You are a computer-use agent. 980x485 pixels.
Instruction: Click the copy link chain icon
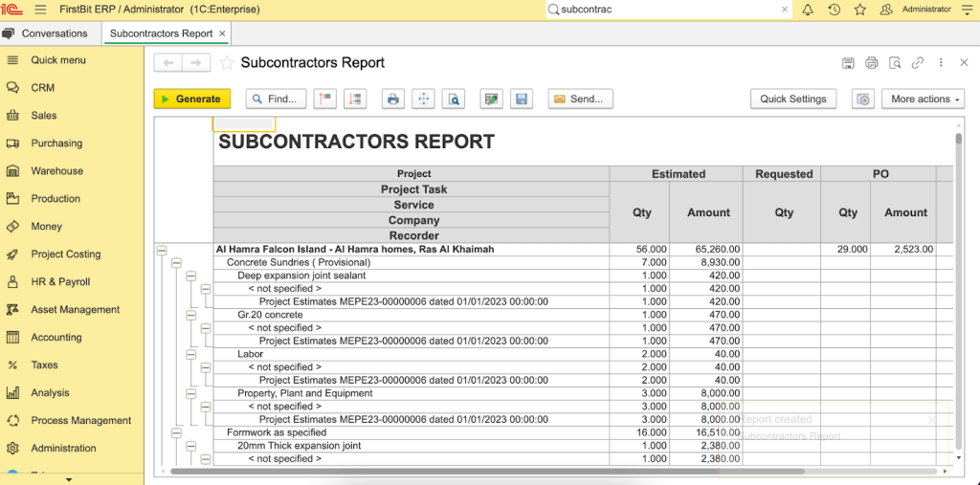coord(917,63)
